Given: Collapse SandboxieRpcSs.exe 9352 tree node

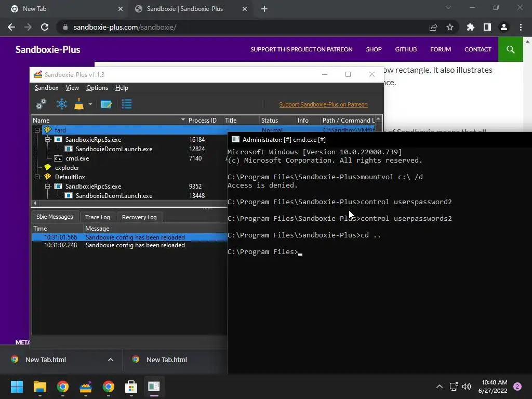Looking at the screenshot, I should [47, 187].
